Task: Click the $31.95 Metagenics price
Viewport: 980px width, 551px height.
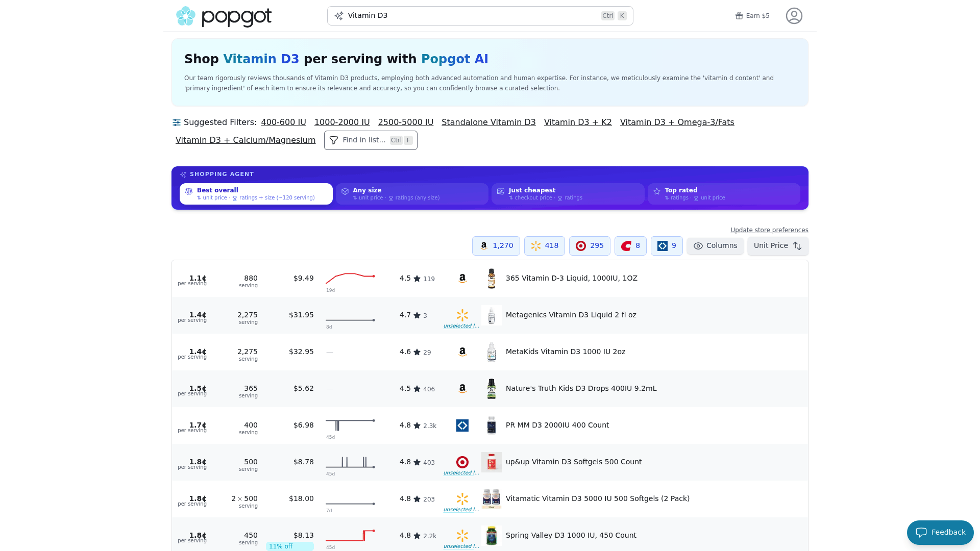Action: click(x=301, y=315)
